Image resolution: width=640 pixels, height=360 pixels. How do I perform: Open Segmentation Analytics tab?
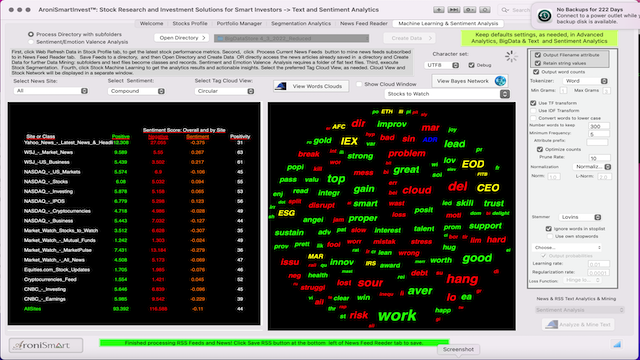[301, 24]
